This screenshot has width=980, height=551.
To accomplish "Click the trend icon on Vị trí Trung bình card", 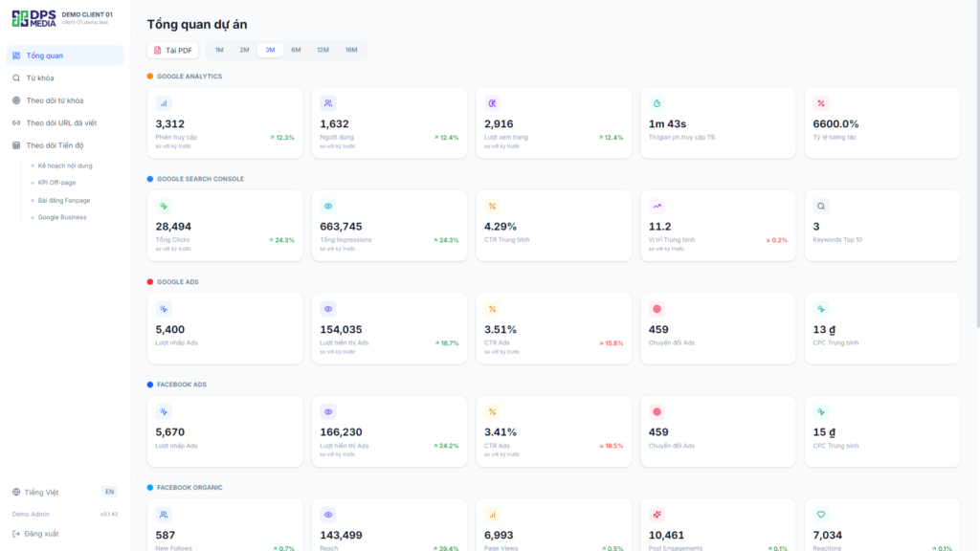I will [x=657, y=207].
